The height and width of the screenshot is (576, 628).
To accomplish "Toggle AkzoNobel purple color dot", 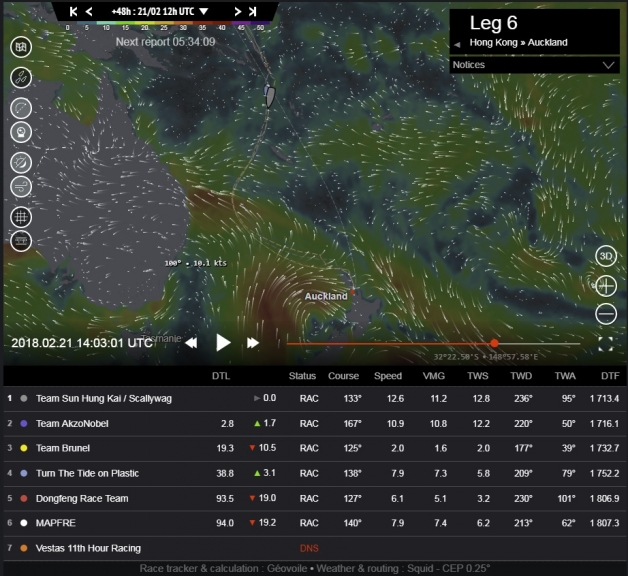I will (x=24, y=423).
